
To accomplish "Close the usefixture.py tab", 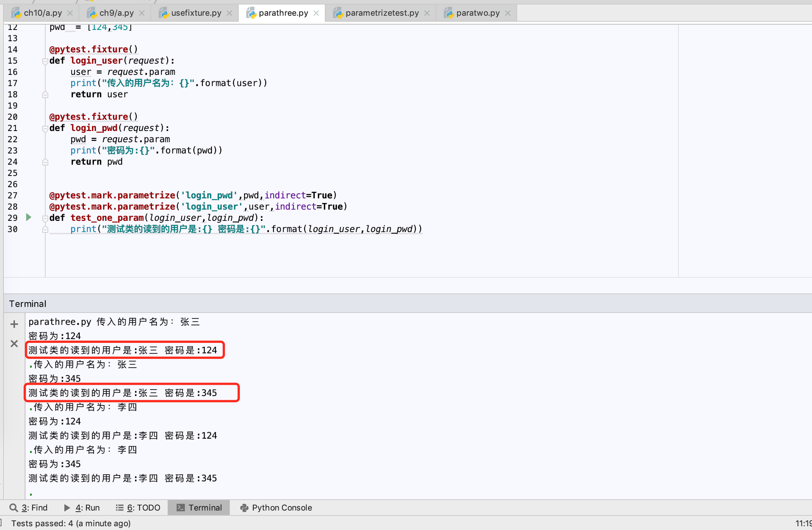I will 229,13.
